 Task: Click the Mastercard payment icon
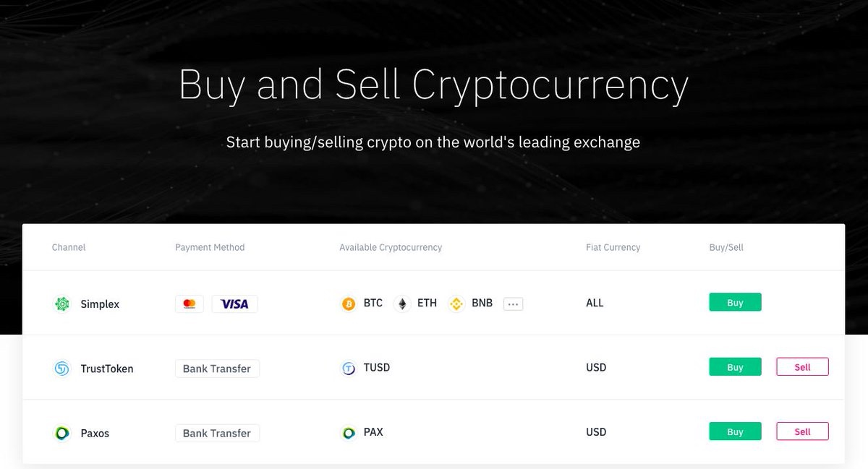pyautogui.click(x=189, y=304)
